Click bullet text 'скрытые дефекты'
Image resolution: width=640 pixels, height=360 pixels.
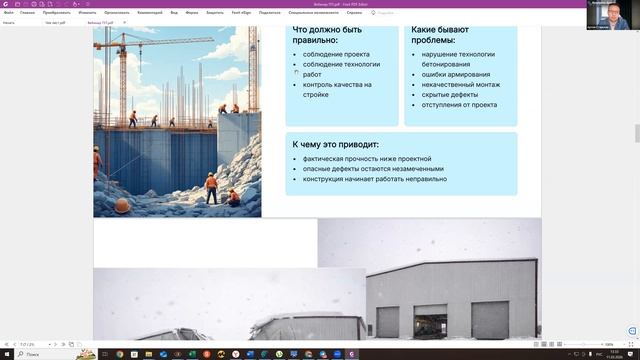point(450,95)
